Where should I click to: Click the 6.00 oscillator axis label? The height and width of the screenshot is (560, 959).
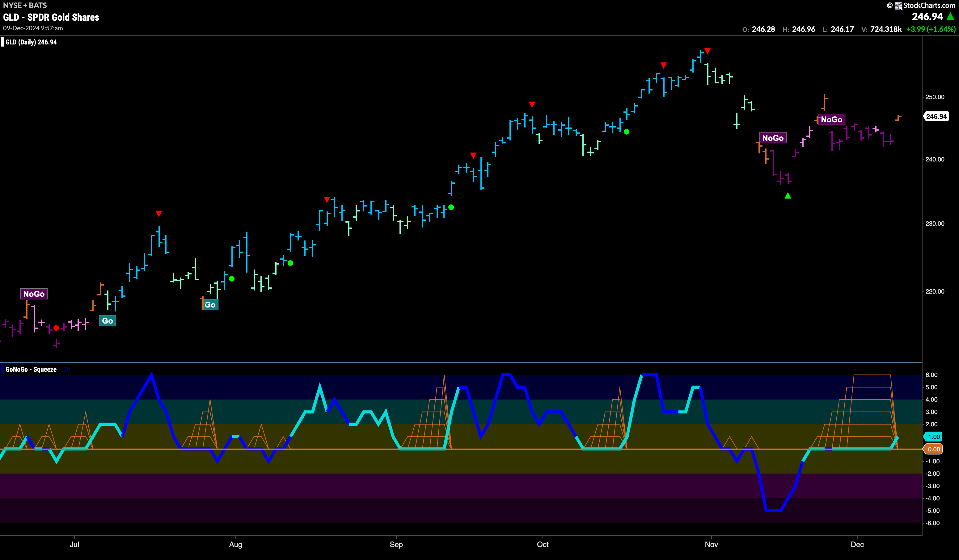click(931, 375)
